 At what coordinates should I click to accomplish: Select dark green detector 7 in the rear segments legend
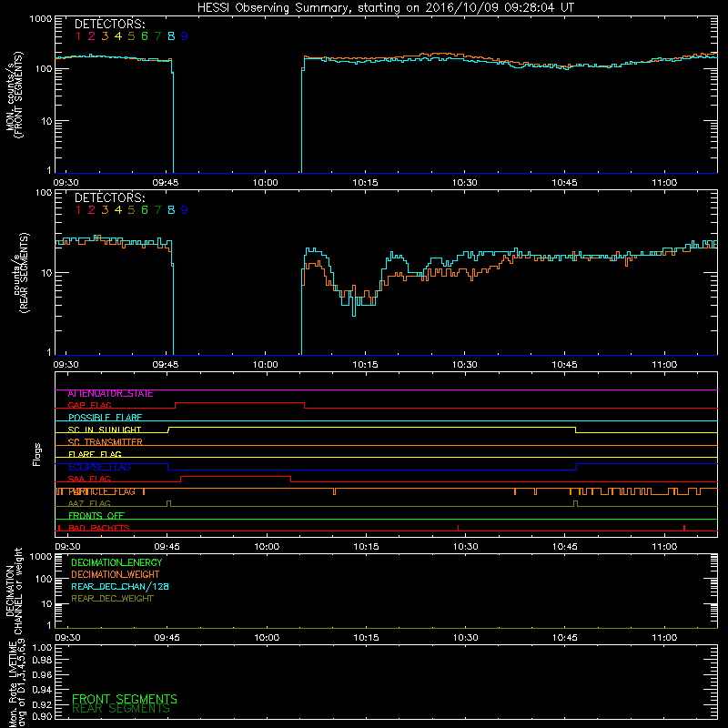click(x=157, y=210)
